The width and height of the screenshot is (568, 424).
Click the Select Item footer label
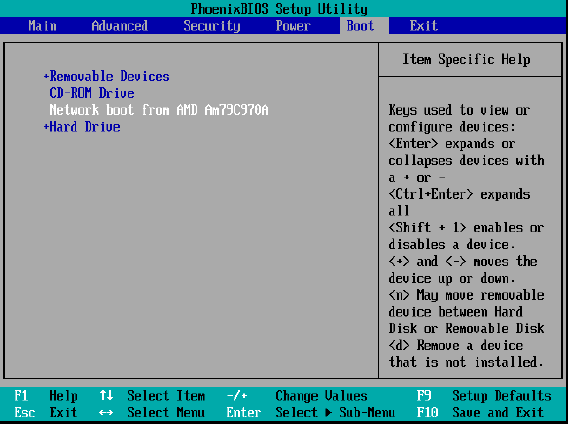click(x=166, y=395)
